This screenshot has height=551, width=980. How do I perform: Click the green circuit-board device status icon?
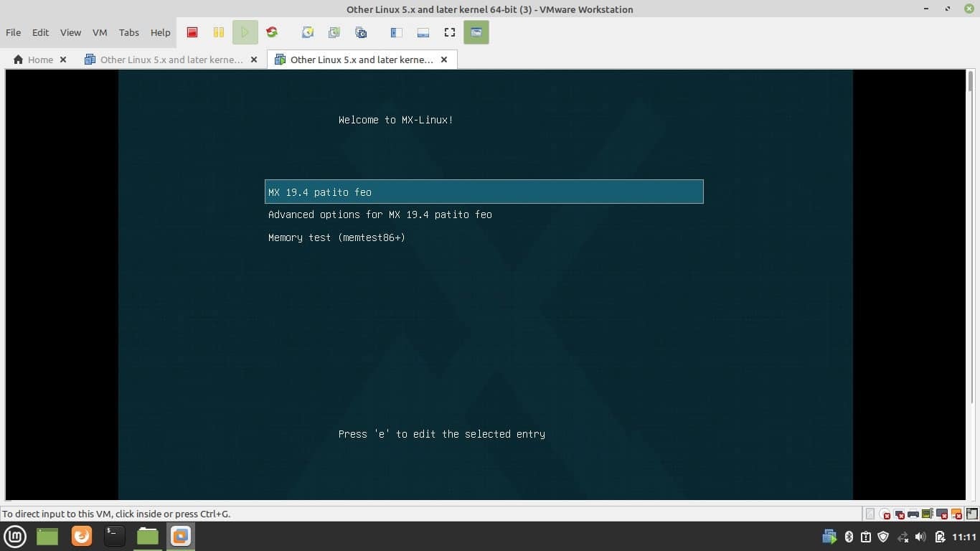927,514
